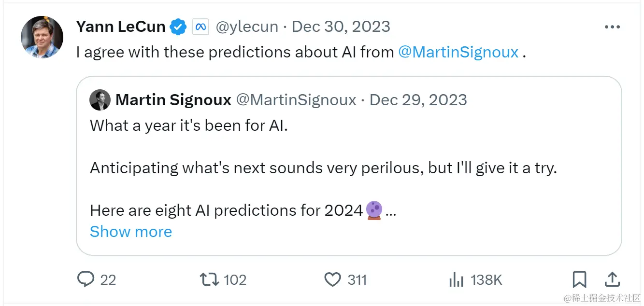Bookmark the tweet with the bookmark icon
644x306 pixels.
(x=580, y=279)
